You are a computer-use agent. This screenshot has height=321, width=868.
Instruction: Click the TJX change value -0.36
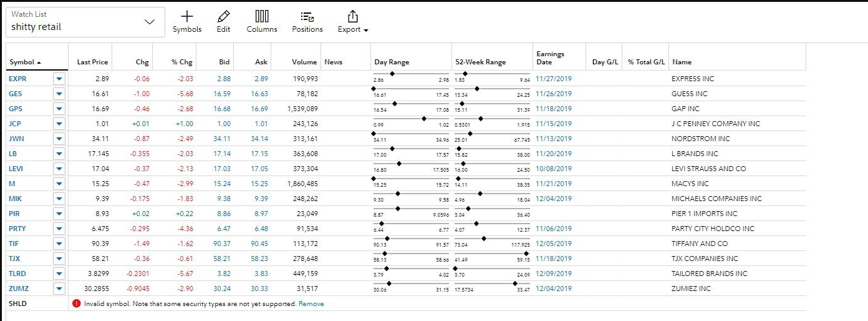tap(140, 259)
